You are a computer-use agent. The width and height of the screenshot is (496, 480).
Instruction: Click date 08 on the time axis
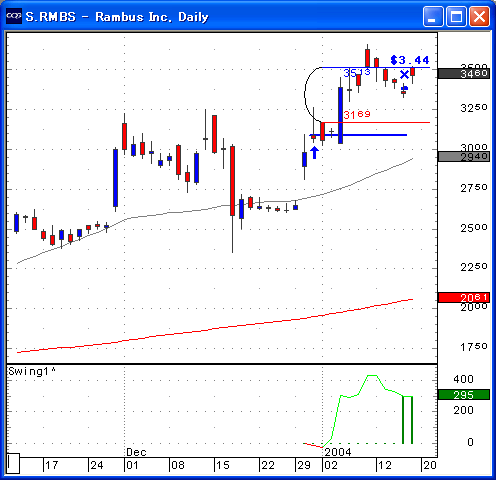(x=178, y=465)
